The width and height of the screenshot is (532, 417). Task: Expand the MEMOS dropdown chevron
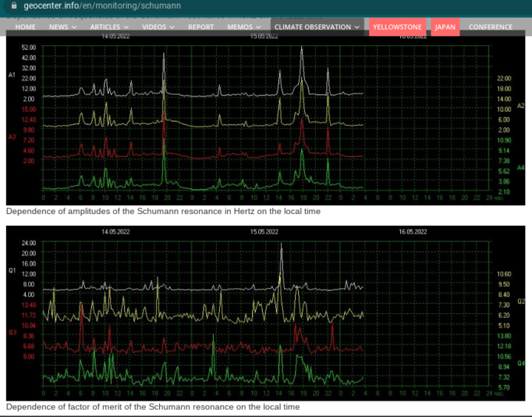coord(258,27)
